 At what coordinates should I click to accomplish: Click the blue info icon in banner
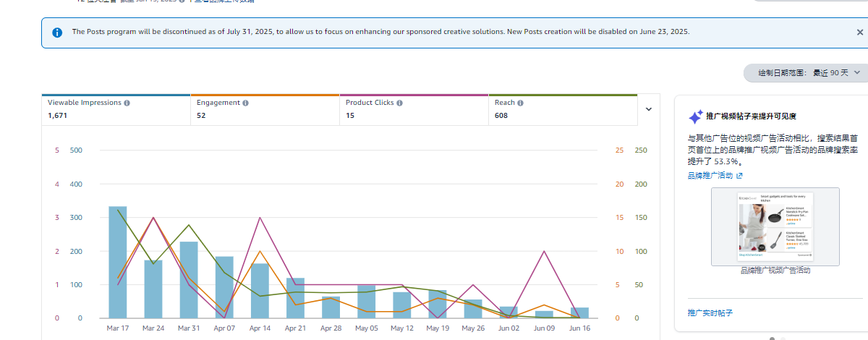click(57, 32)
